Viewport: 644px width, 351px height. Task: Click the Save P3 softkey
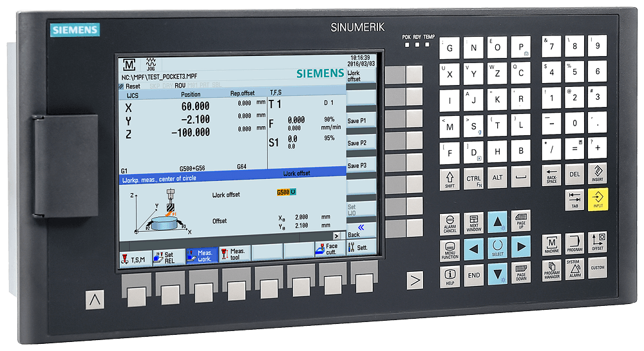click(x=361, y=166)
